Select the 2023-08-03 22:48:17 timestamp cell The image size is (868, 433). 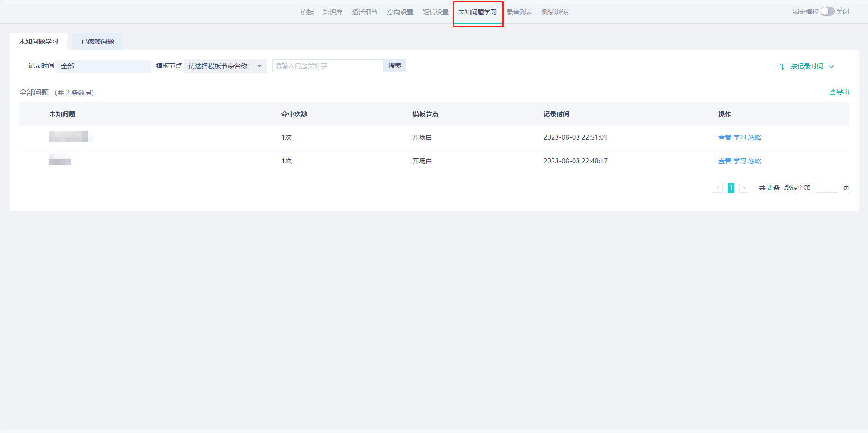click(575, 161)
